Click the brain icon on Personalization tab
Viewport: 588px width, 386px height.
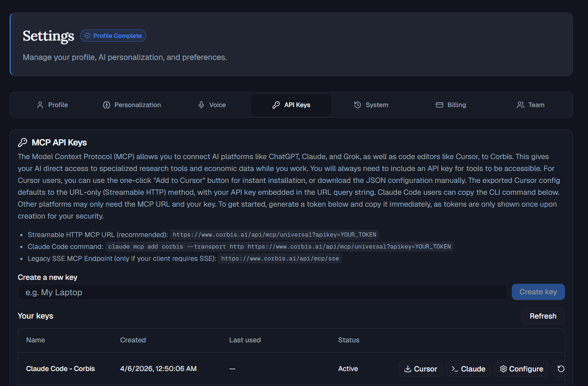click(106, 105)
